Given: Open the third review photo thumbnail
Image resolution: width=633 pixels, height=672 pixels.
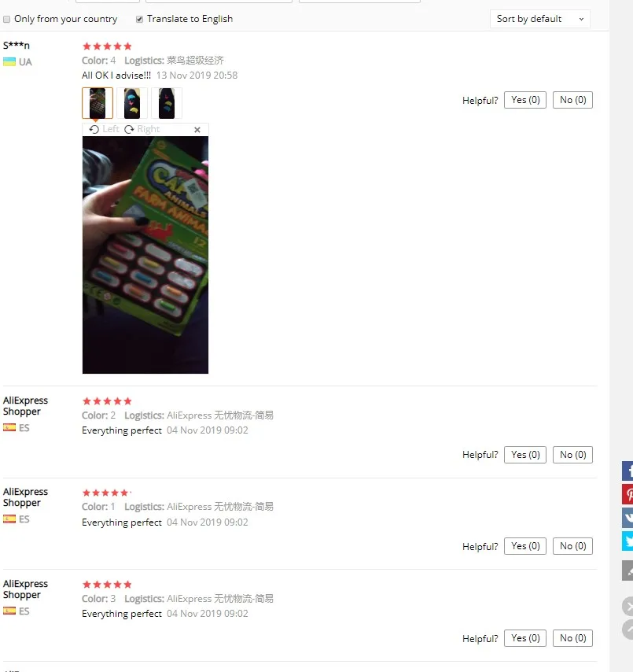Looking at the screenshot, I should coord(167,103).
